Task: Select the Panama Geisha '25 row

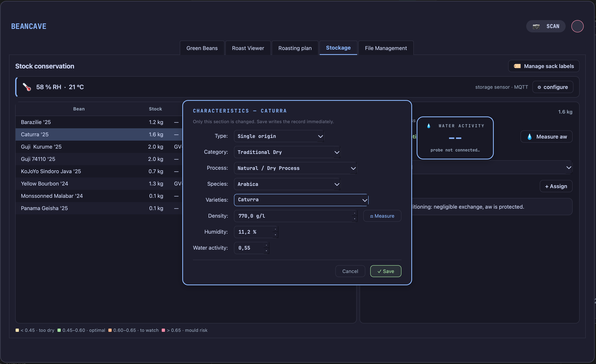Action: pos(99,208)
